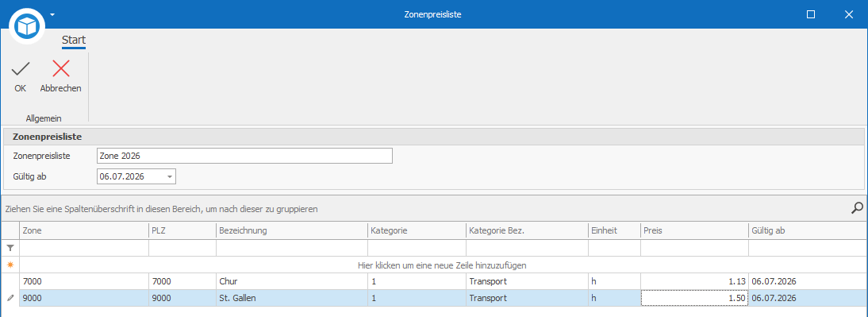Select the price cell 1.13
The width and height of the screenshot is (868, 317).
pos(695,281)
